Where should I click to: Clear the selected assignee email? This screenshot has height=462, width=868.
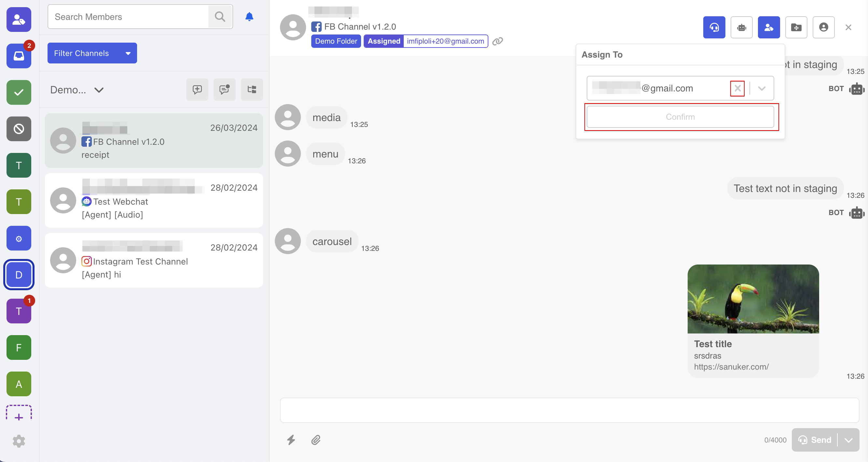pos(737,88)
